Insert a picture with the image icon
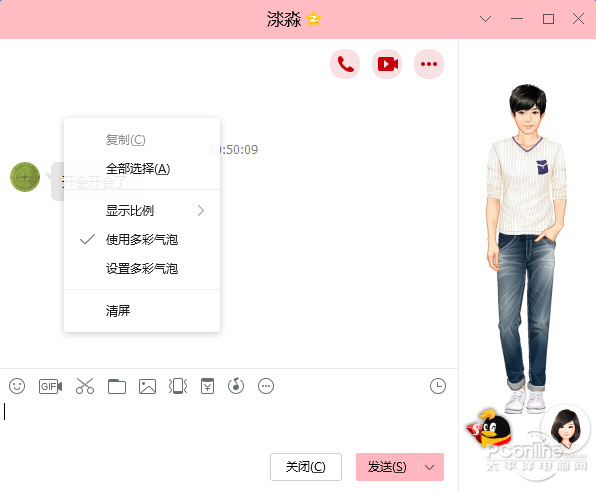The width and height of the screenshot is (596, 491). pyautogui.click(x=147, y=386)
